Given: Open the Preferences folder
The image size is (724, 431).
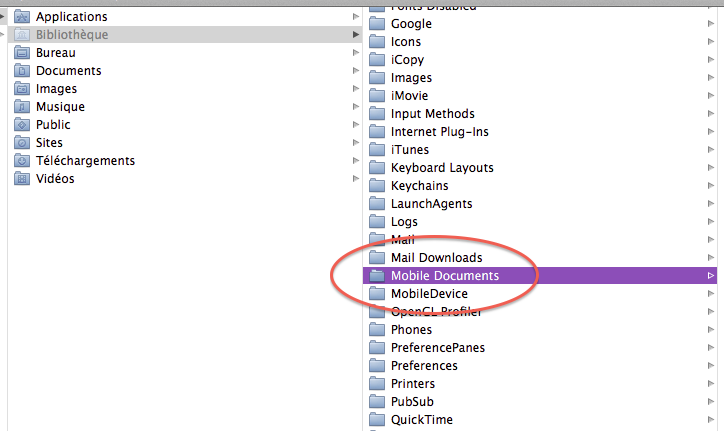Looking at the screenshot, I should click(x=424, y=366).
